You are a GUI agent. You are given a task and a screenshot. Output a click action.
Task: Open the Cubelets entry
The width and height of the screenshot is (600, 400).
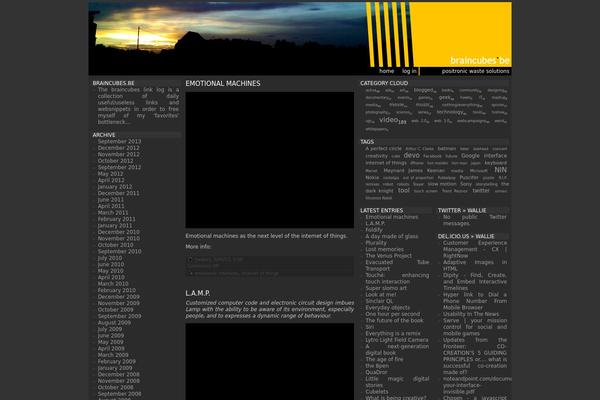[377, 392]
